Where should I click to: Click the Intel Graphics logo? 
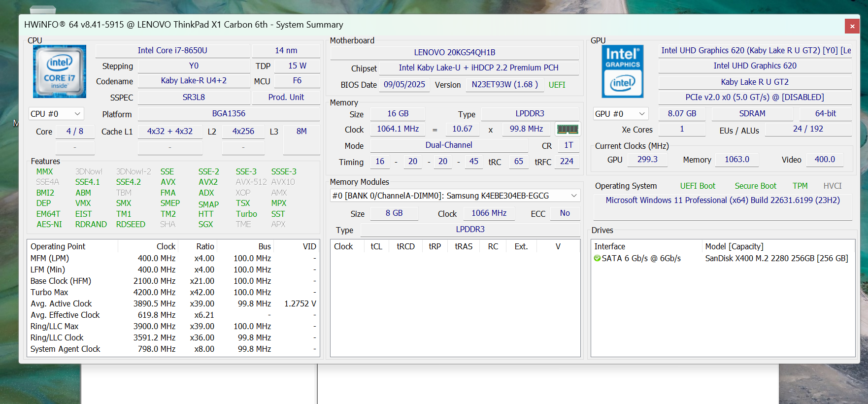[623, 71]
